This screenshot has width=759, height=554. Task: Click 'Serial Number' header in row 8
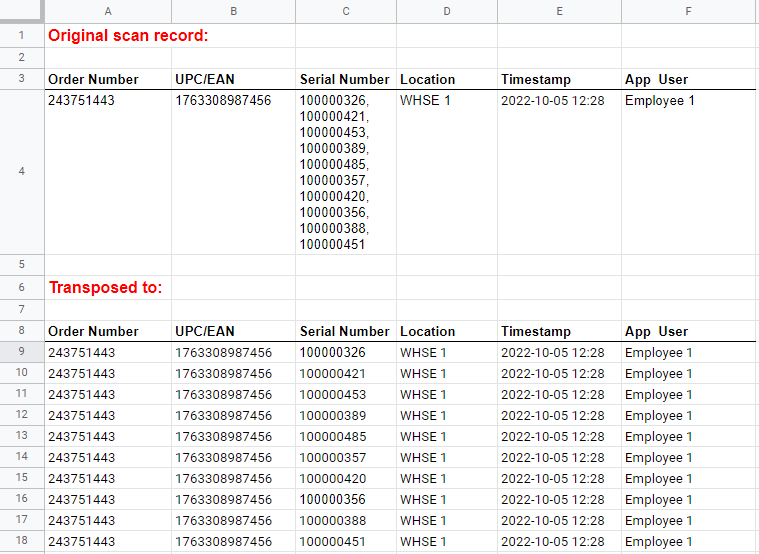pyautogui.click(x=344, y=331)
